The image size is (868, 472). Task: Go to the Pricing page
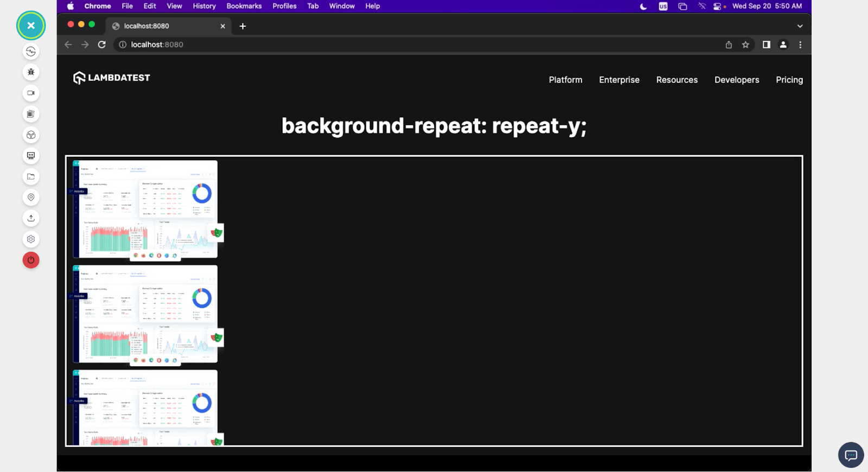(x=789, y=80)
